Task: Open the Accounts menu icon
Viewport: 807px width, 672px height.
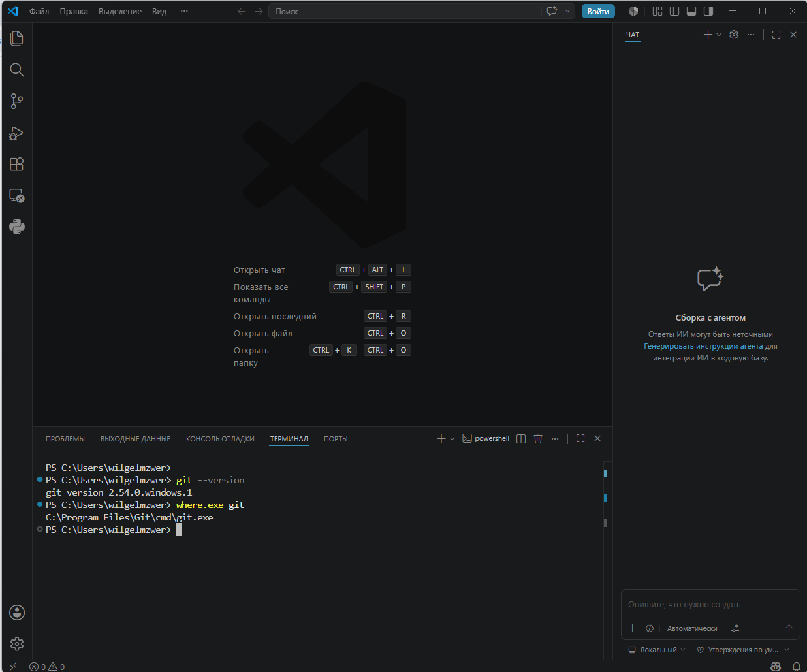Action: click(17, 613)
